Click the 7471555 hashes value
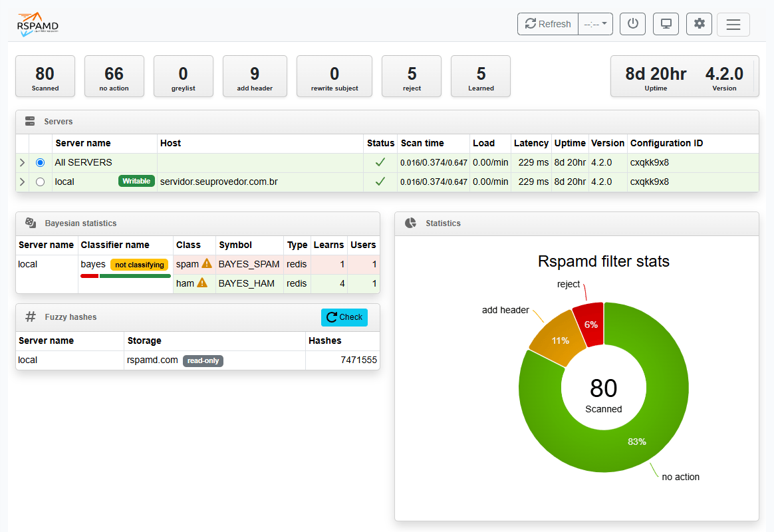Screen dimensions: 774x532 pyautogui.click(x=359, y=360)
